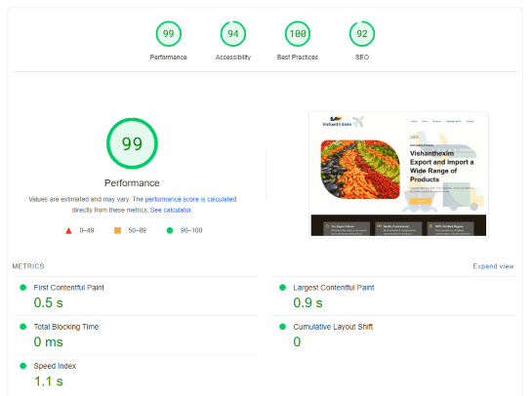The width and height of the screenshot is (532, 396).
Task: Expand view of the metrics section
Action: [x=493, y=266]
